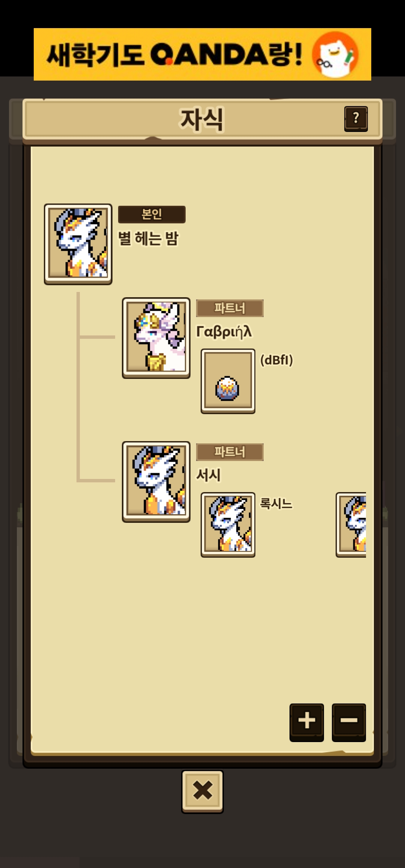Select the 서시 partner dragon portrait

pos(156,482)
